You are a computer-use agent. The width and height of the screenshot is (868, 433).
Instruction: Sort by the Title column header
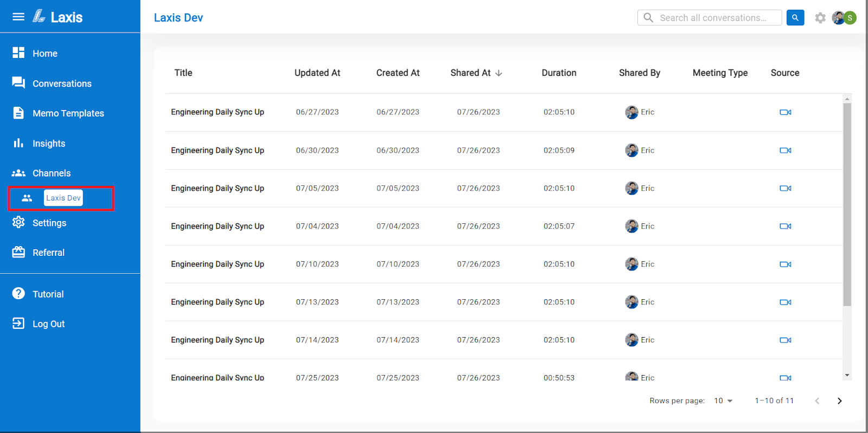click(x=183, y=73)
